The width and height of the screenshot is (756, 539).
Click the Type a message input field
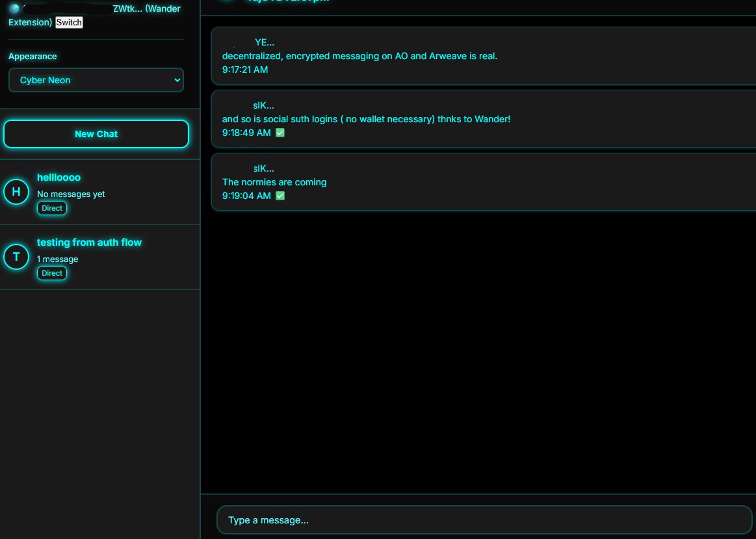484,519
